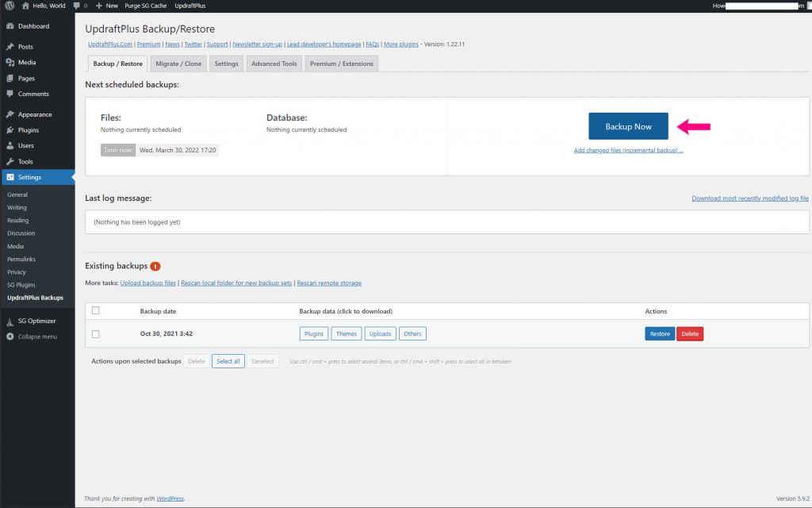Click the Select all button
This screenshot has width=812, height=508.
(x=228, y=361)
